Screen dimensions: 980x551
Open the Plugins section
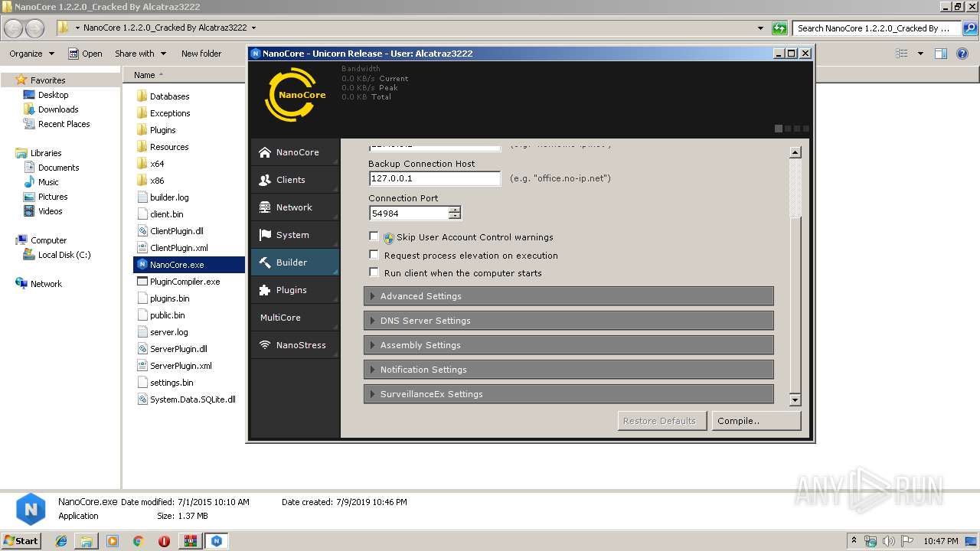[295, 290]
